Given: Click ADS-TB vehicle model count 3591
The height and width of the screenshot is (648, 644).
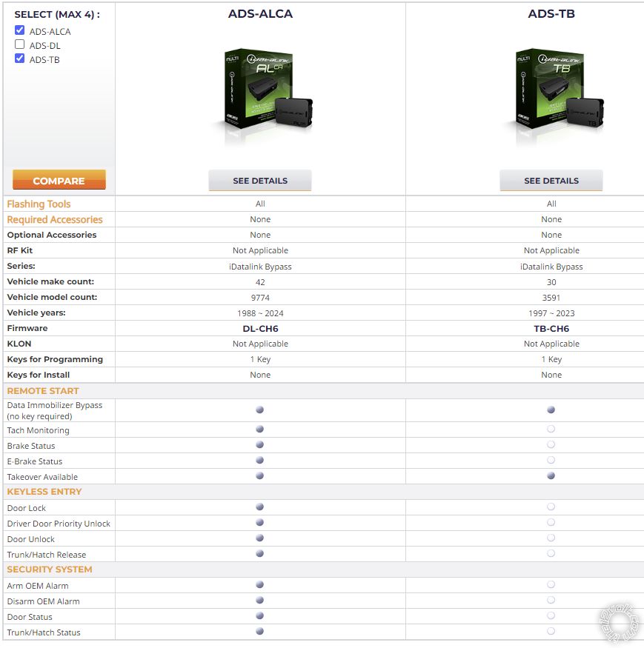Looking at the screenshot, I should pyautogui.click(x=551, y=298).
